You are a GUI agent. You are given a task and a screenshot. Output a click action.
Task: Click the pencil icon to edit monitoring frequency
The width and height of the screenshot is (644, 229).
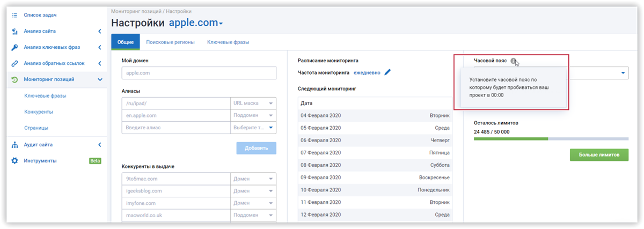387,72
